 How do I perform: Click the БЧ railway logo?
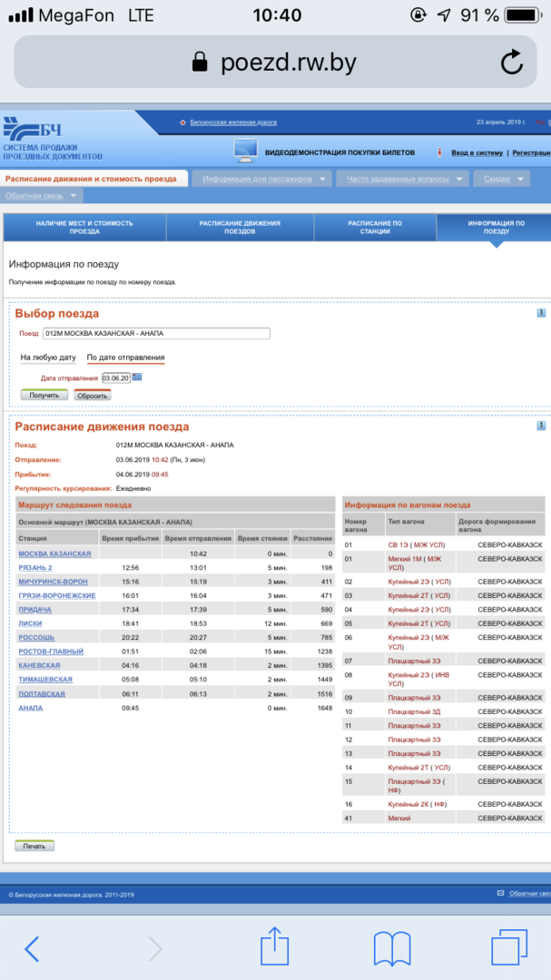(32, 128)
